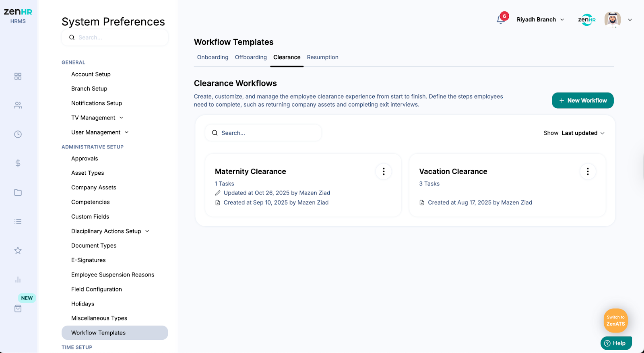The height and width of the screenshot is (353, 644).
Task: Open the dollar payroll icon in left rail
Action: [x=18, y=163]
